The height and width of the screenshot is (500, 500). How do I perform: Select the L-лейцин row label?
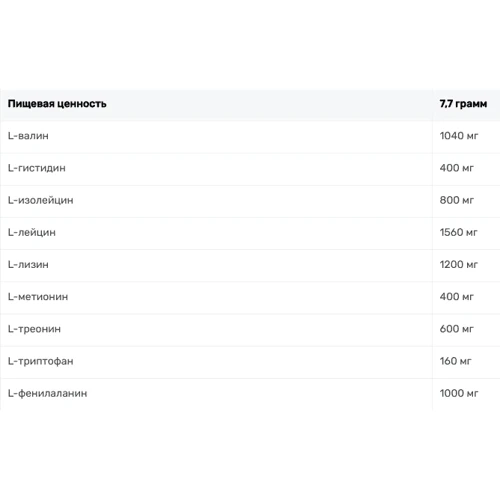click(32, 232)
